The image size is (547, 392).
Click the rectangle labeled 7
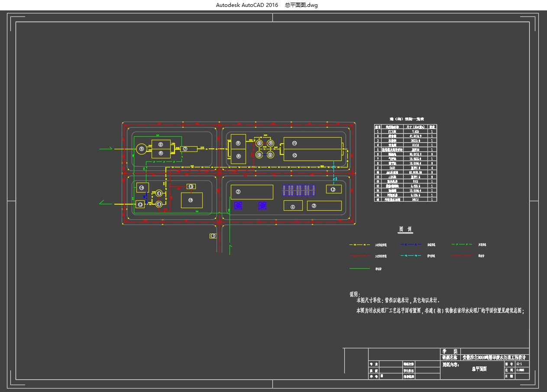189,149
